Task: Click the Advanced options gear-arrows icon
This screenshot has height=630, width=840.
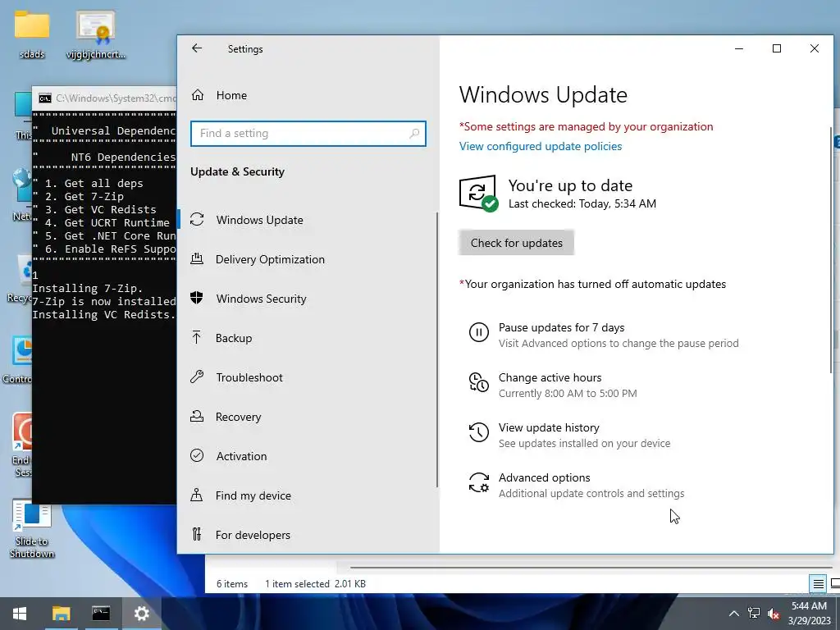Action: (479, 482)
